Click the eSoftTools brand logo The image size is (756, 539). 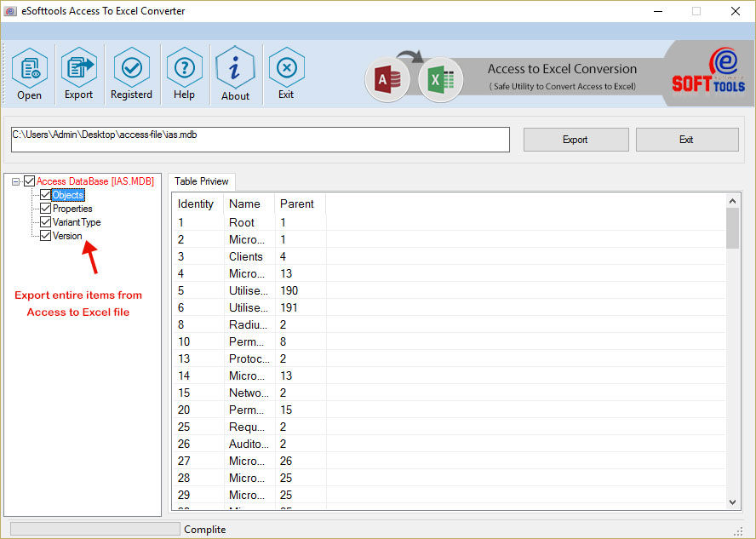[x=707, y=71]
